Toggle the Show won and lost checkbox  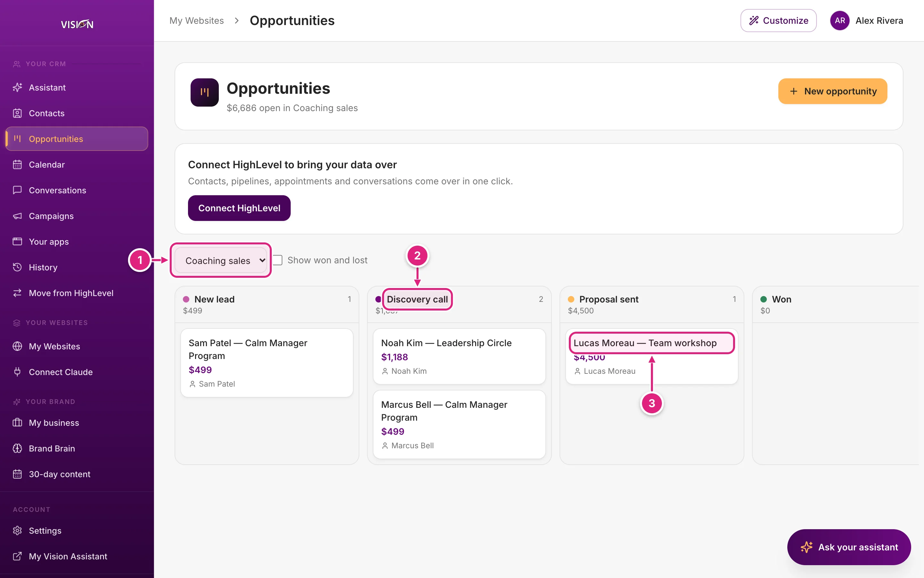pyautogui.click(x=278, y=260)
